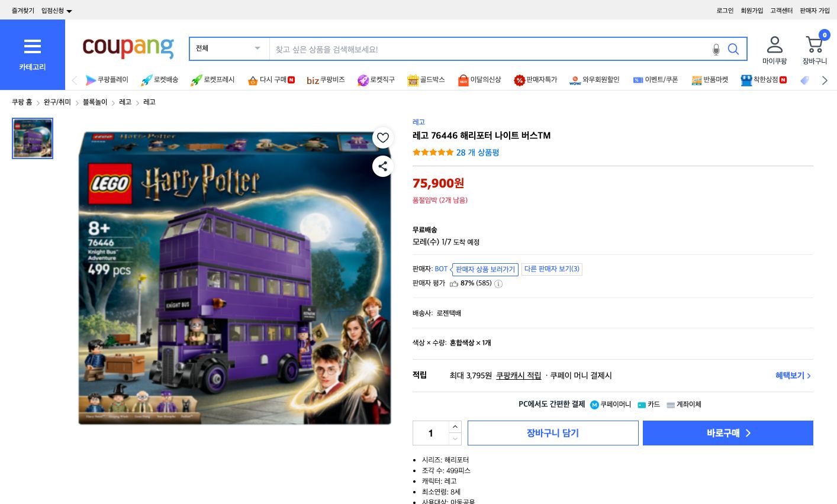This screenshot has height=504, width=837.
Task: Open 마이쿠팡 account icon
Action: [x=774, y=44]
